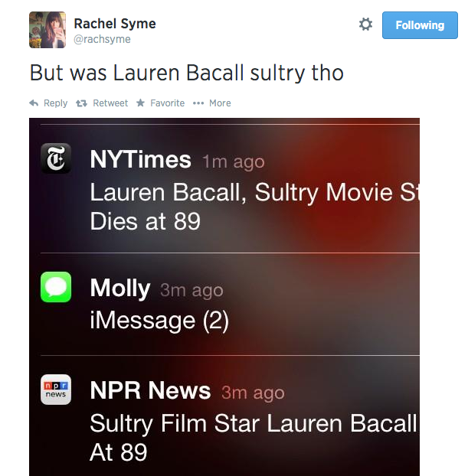Click the Favorite star icon
Image resolution: width=468 pixels, height=476 pixels.
(x=140, y=103)
